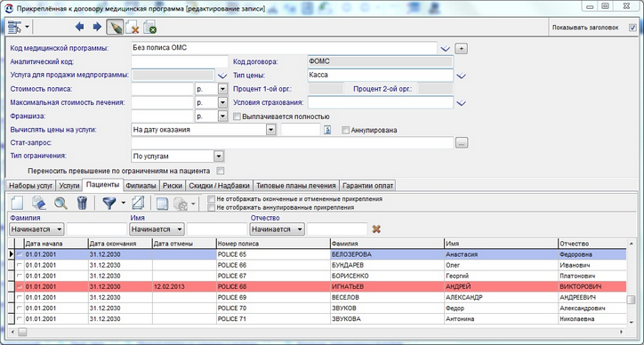This screenshot has height=345, width=644.
Task: Open currency dropdown for Франшиза
Action: (222, 116)
